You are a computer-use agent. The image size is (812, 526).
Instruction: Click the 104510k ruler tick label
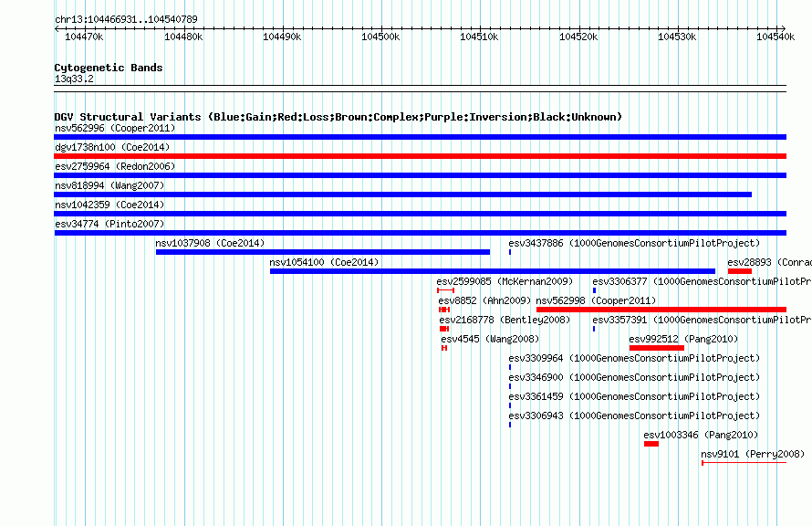click(x=479, y=37)
